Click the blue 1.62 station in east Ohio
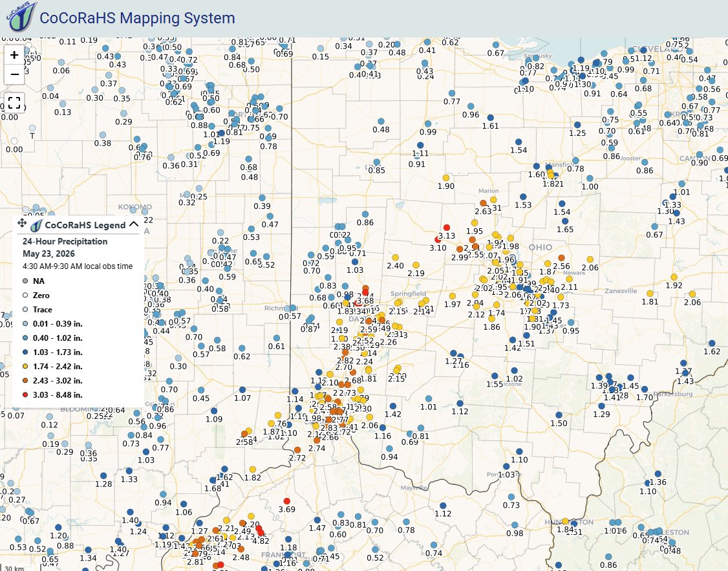 coord(712,343)
